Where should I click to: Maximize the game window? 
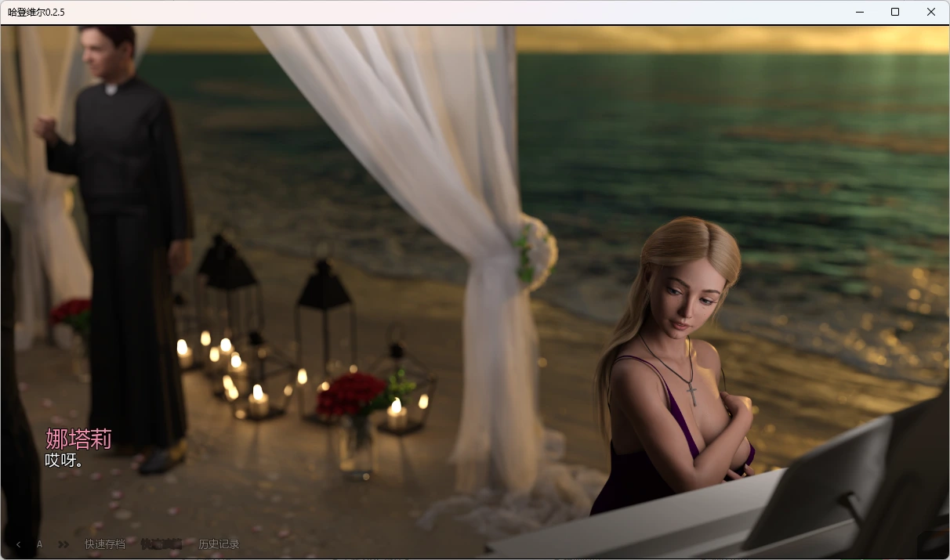(895, 12)
